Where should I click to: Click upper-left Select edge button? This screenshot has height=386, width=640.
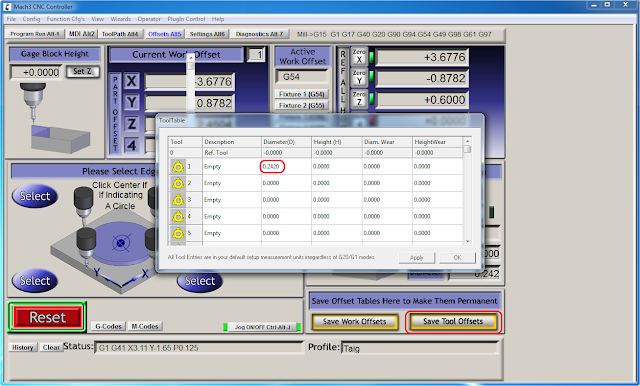(x=35, y=196)
